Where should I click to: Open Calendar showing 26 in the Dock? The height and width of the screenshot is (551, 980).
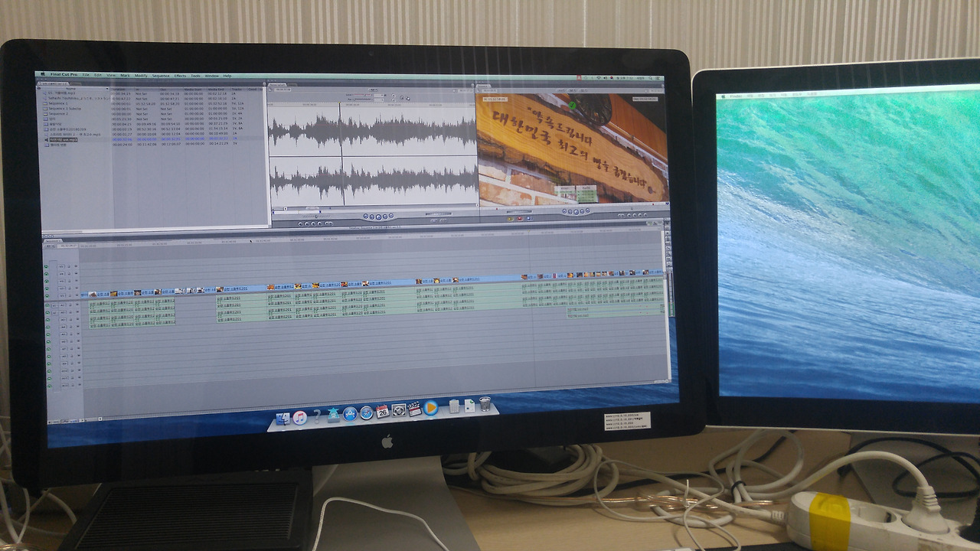(382, 411)
